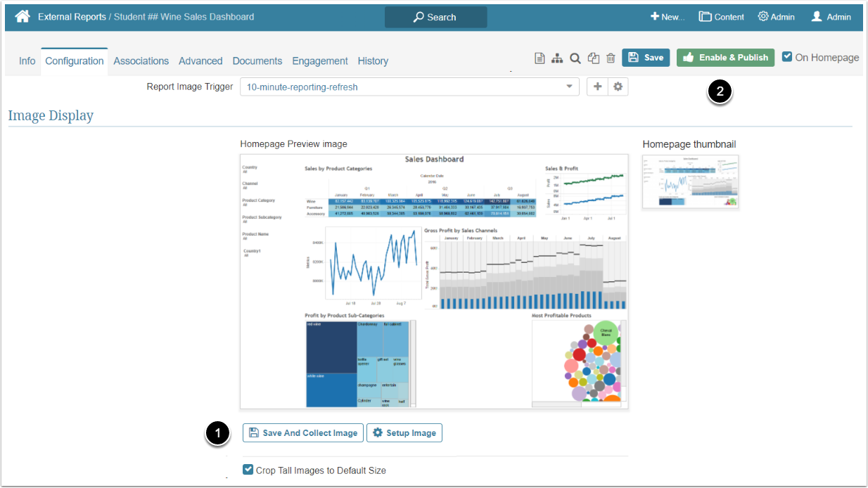Toggle Crop Tall Images to Default Size
868x488 pixels.
point(248,470)
